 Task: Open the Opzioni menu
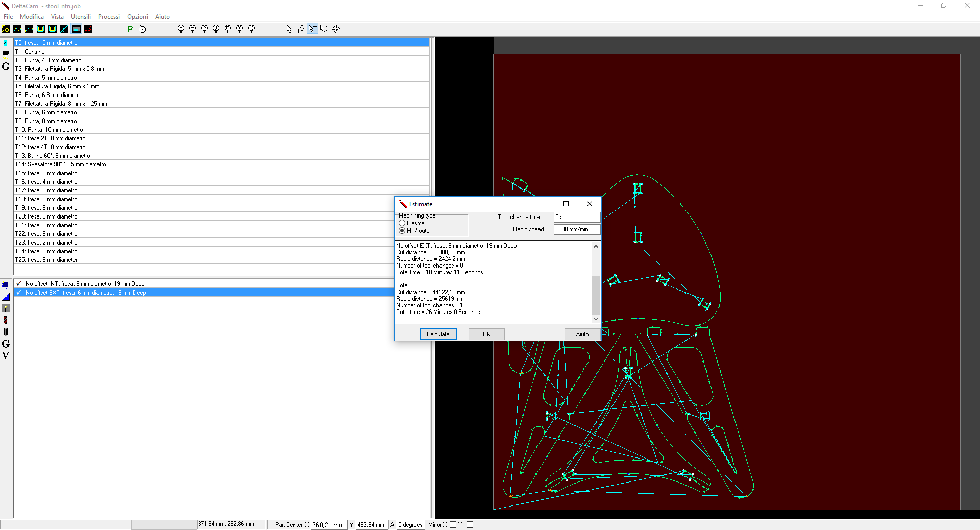137,17
